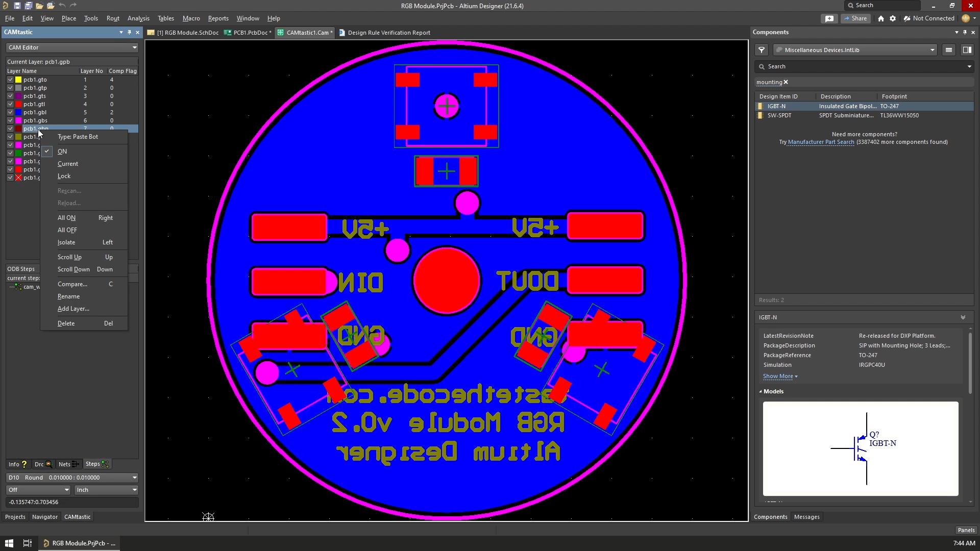
Task: Click the dual-pane view icon in Components panel
Action: 967,50
